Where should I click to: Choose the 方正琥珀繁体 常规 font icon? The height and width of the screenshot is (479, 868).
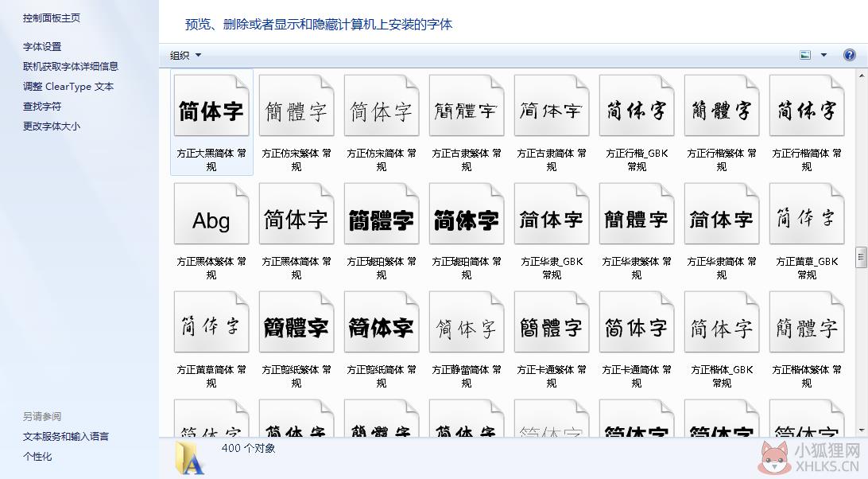[x=382, y=214]
